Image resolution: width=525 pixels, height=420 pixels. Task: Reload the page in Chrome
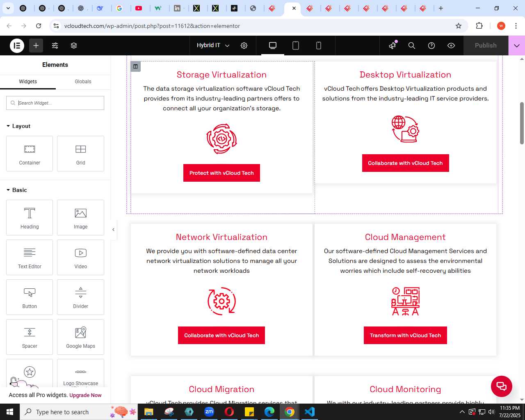pos(39,26)
